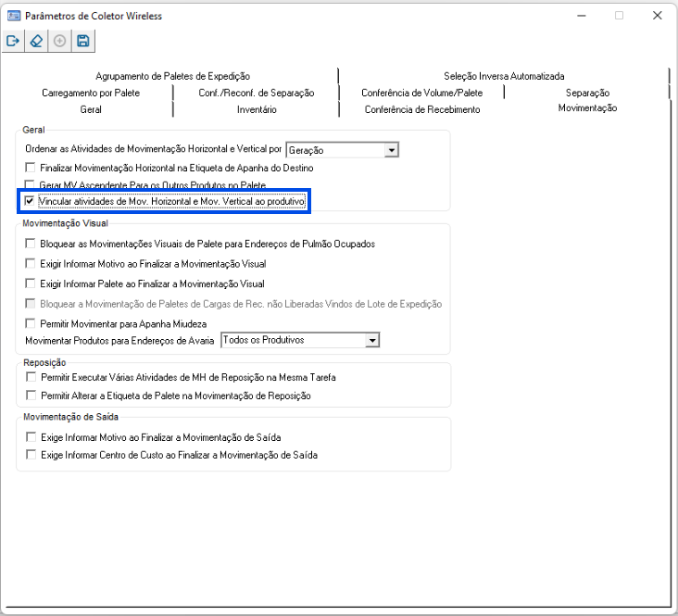Screen dimensions: 678x616
Task: Open the Inventário tab
Action: (257, 109)
